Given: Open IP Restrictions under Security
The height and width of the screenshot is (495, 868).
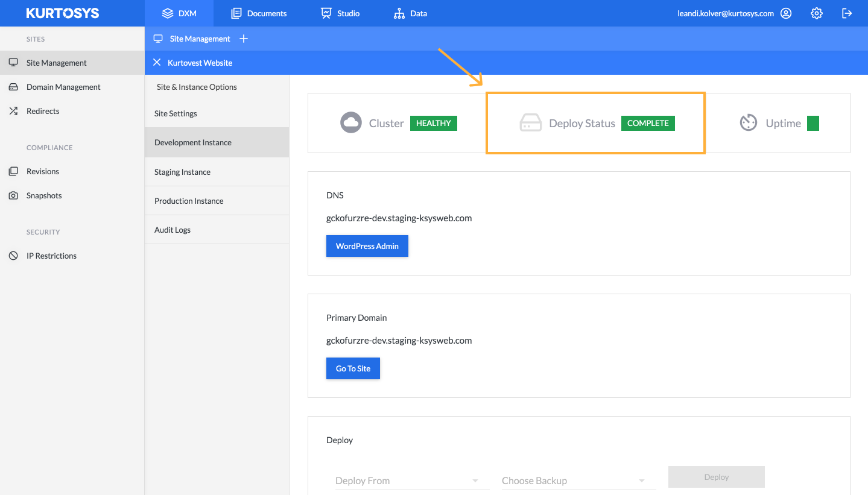Looking at the screenshot, I should tap(72, 256).
